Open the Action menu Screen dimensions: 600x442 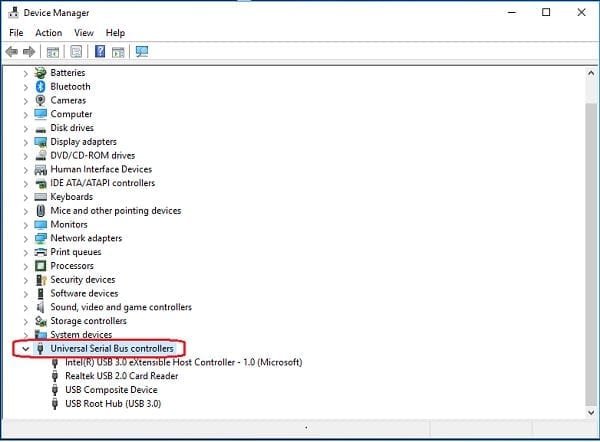[48, 33]
